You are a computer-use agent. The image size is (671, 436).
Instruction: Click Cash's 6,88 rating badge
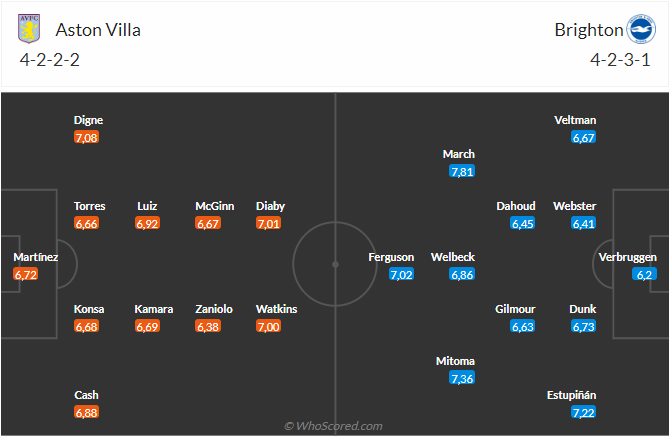87,412
